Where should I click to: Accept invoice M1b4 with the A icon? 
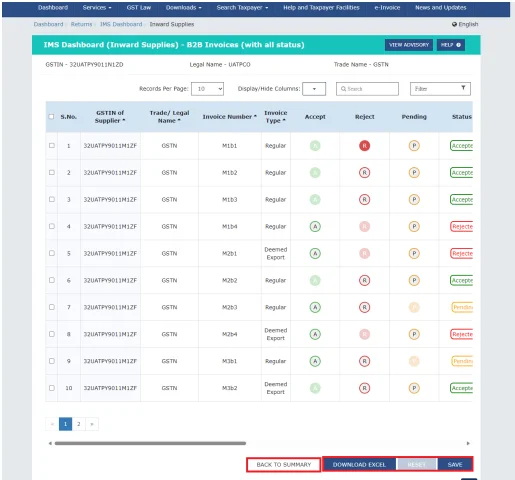pyautogui.click(x=315, y=227)
